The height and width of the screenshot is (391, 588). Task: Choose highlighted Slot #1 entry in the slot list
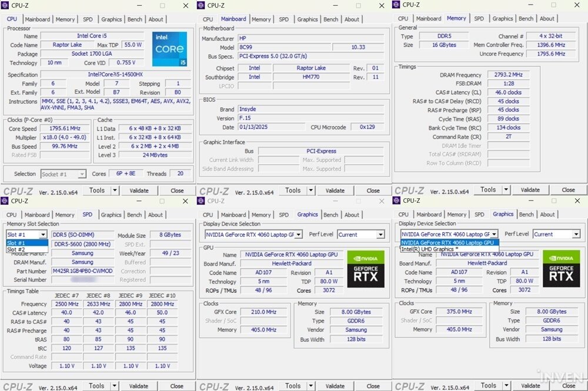(27, 243)
